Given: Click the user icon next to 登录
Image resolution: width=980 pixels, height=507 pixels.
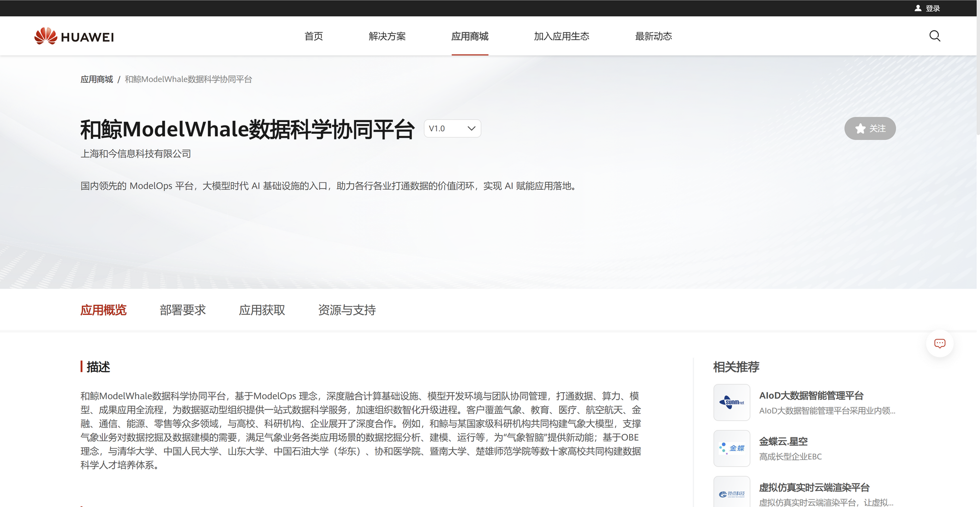Looking at the screenshot, I should (917, 8).
